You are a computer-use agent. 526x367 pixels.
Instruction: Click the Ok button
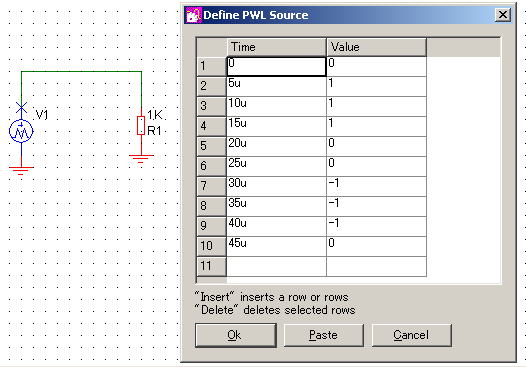[235, 335]
